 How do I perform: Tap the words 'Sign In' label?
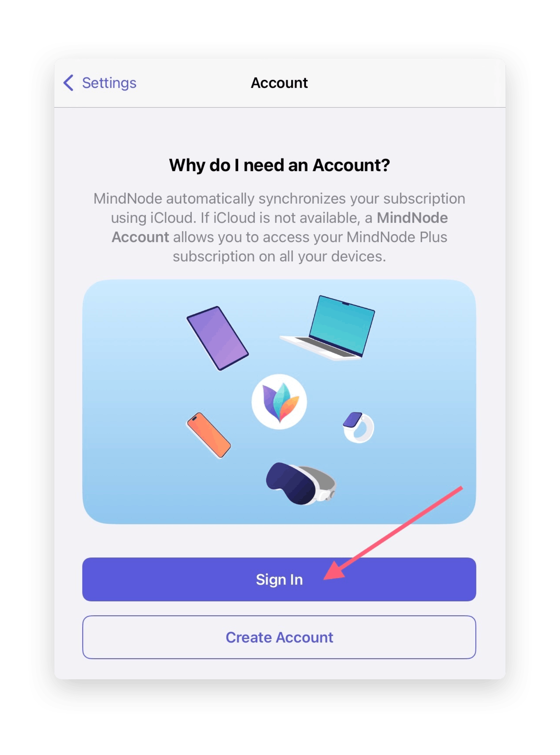pos(279,580)
